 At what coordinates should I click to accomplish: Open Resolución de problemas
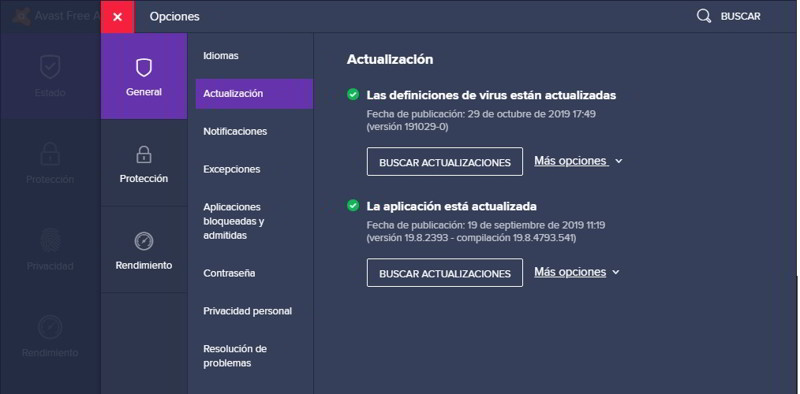tap(235, 356)
